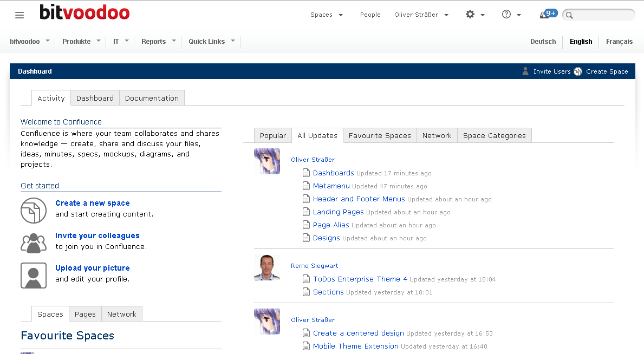Open Confluence administration via the gear icon

click(x=469, y=15)
